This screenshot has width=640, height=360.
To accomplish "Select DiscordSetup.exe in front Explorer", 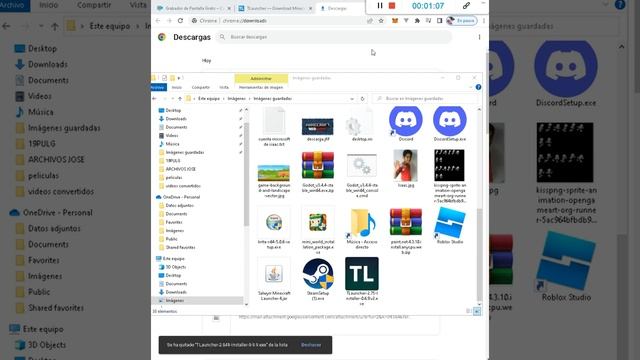I will (x=450, y=124).
